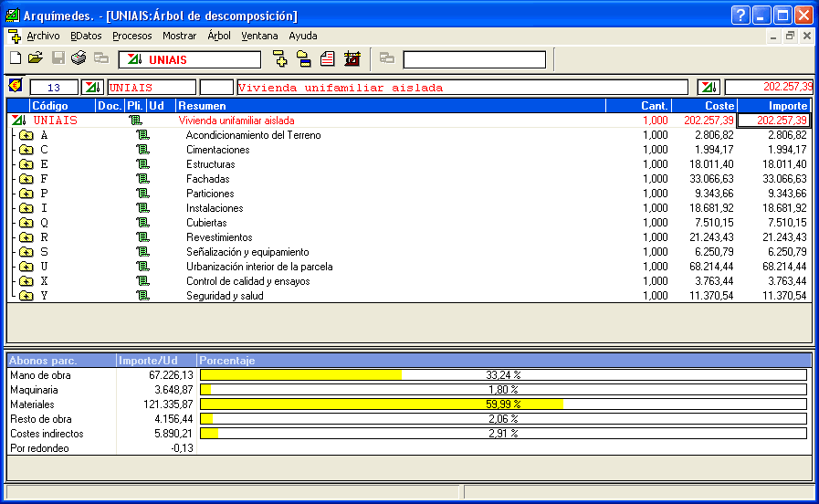Click the red document sheet icon

click(x=328, y=59)
